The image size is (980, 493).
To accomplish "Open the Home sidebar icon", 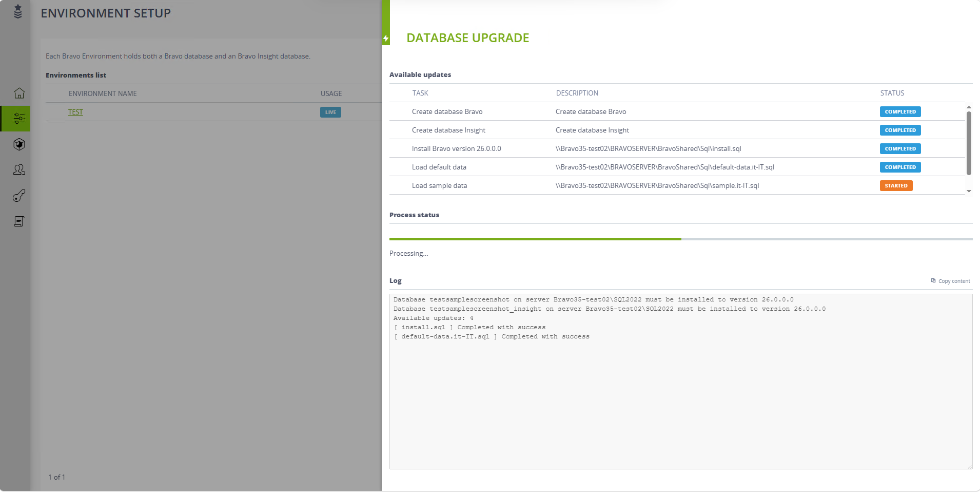I will pos(19,93).
